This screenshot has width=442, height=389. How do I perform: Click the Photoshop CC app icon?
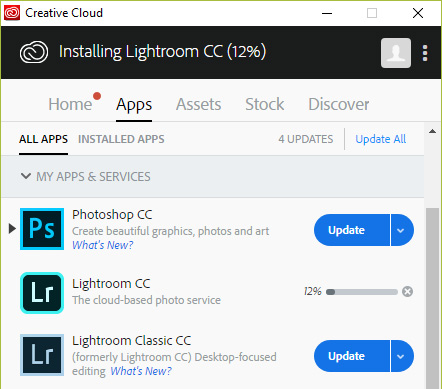point(42,229)
